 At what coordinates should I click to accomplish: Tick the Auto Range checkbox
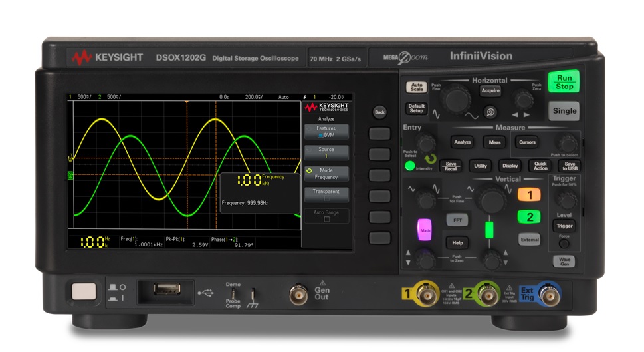tap(326, 218)
